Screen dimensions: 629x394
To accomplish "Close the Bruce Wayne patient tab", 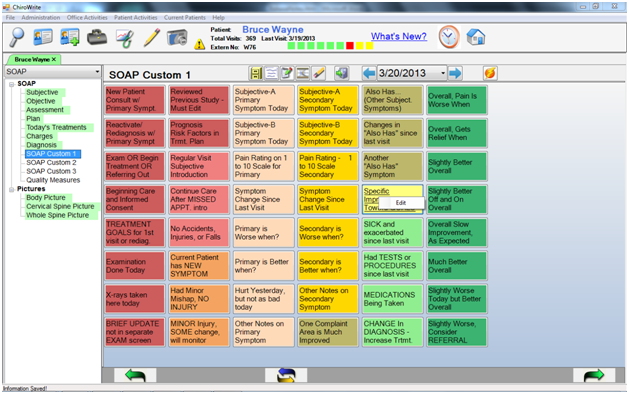I will [x=54, y=59].
